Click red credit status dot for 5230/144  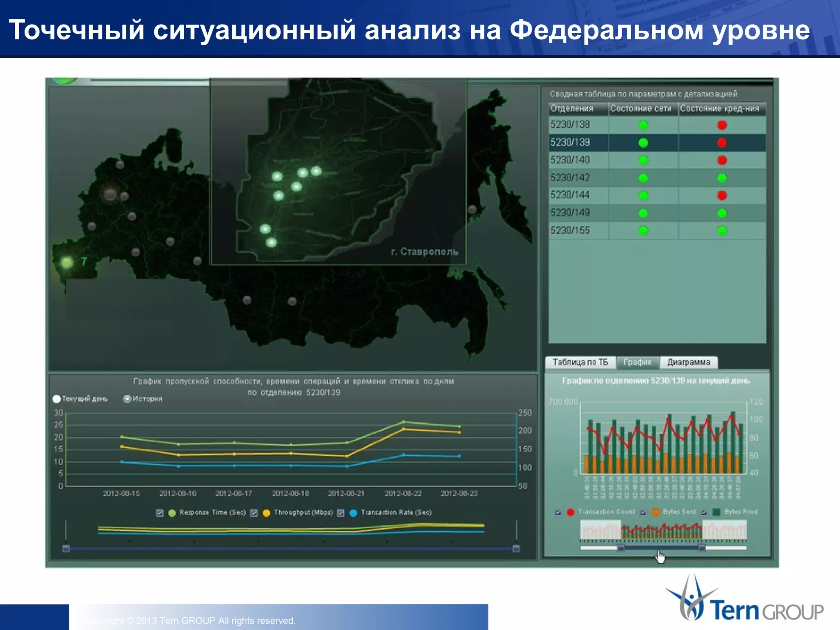pyautogui.click(x=722, y=196)
